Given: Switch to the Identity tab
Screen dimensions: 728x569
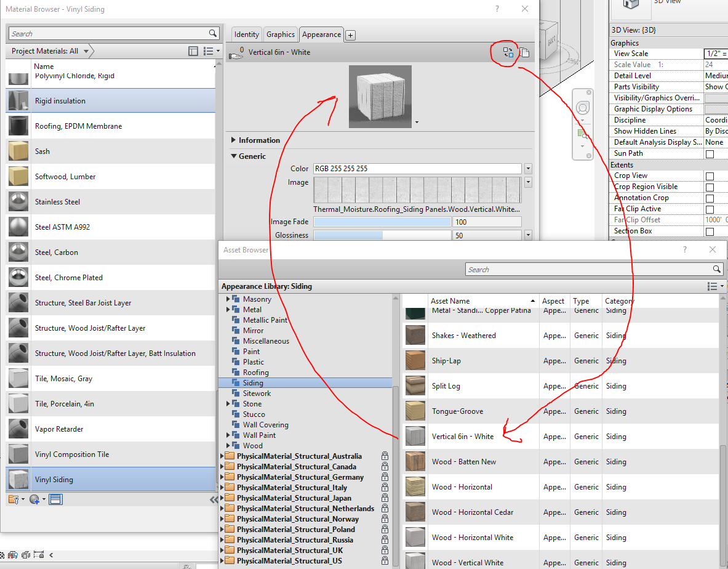Looking at the screenshot, I should pos(247,34).
